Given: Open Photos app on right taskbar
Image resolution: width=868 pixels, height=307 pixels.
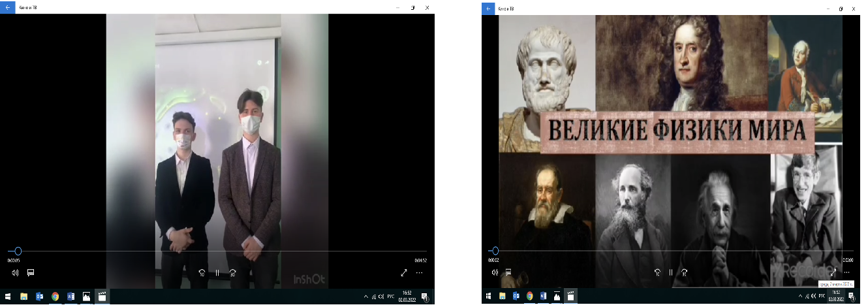Looking at the screenshot, I should [x=557, y=297].
